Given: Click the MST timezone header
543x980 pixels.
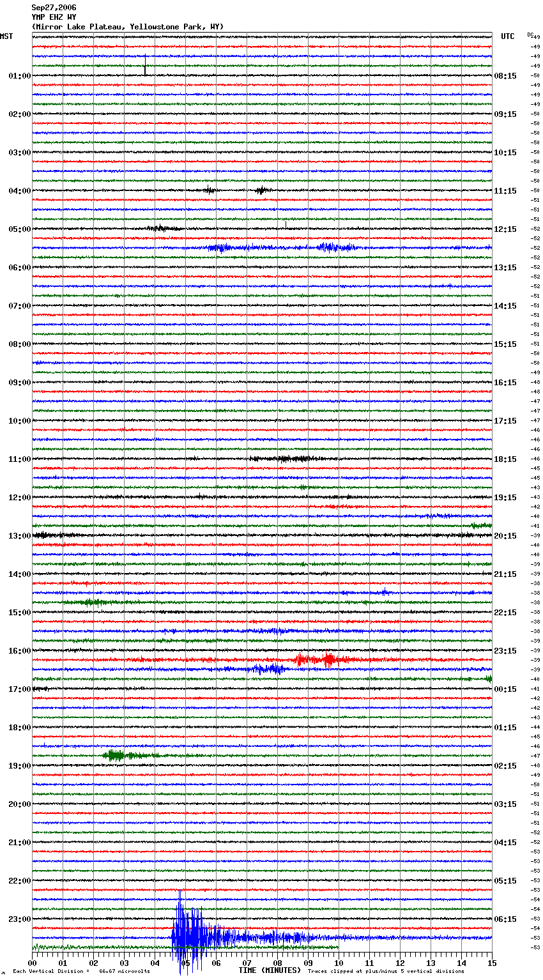Looking at the screenshot, I should pyautogui.click(x=6, y=36).
